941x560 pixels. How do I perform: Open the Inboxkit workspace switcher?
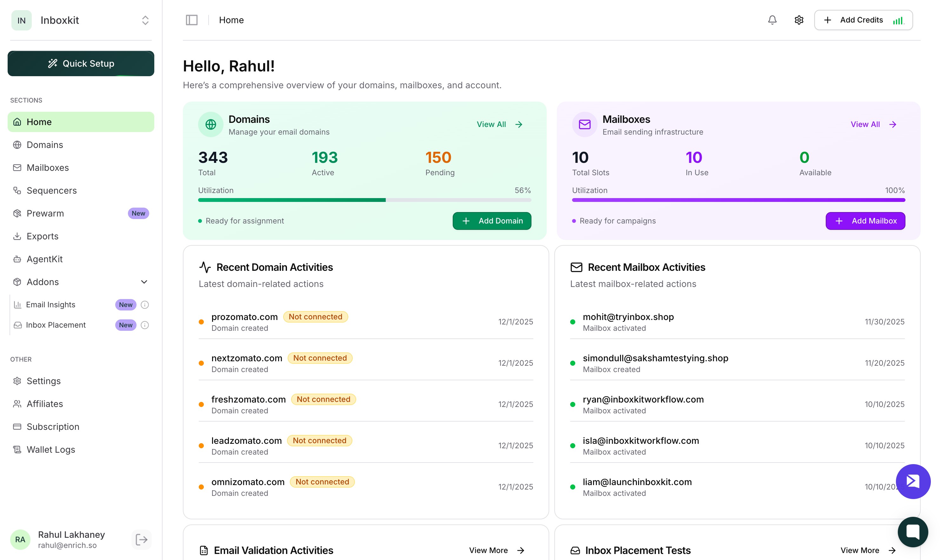pos(145,20)
